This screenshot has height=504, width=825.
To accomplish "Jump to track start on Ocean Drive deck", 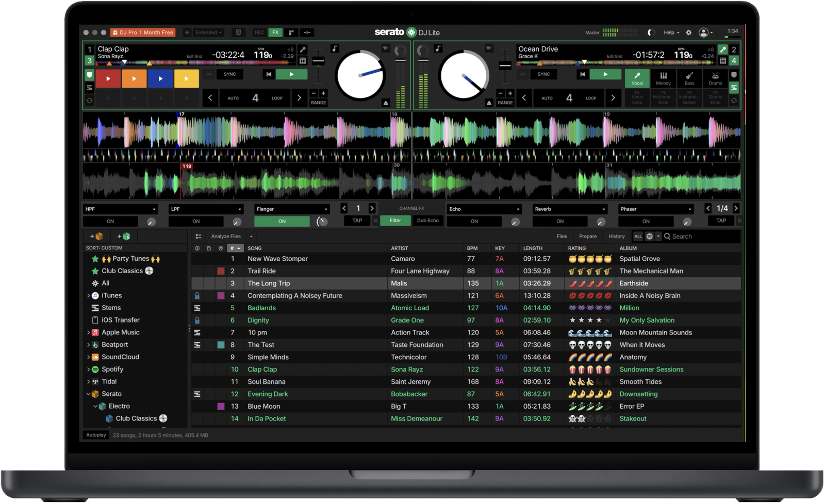I will [x=582, y=75].
